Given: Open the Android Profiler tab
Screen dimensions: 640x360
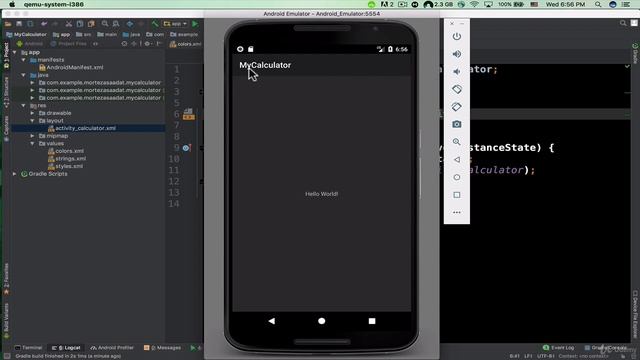Looking at the screenshot, I should [112, 348].
